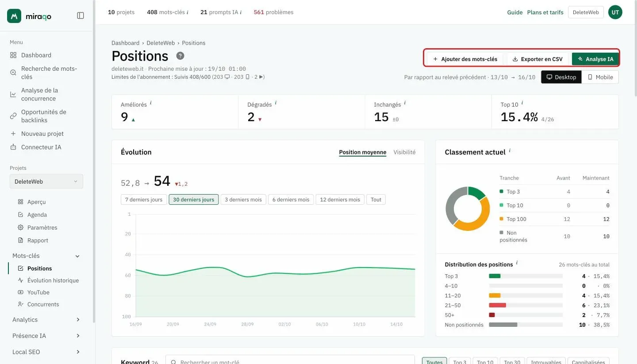
Task: Select the 6 derniers mois range
Action: click(291, 199)
